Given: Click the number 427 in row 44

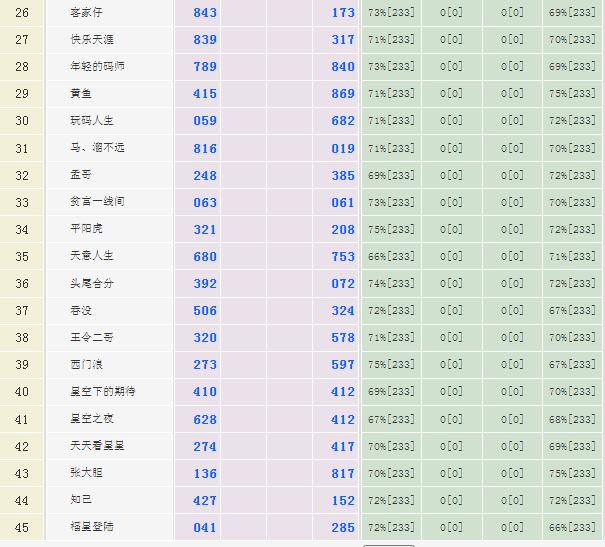Looking at the screenshot, I should (205, 500).
